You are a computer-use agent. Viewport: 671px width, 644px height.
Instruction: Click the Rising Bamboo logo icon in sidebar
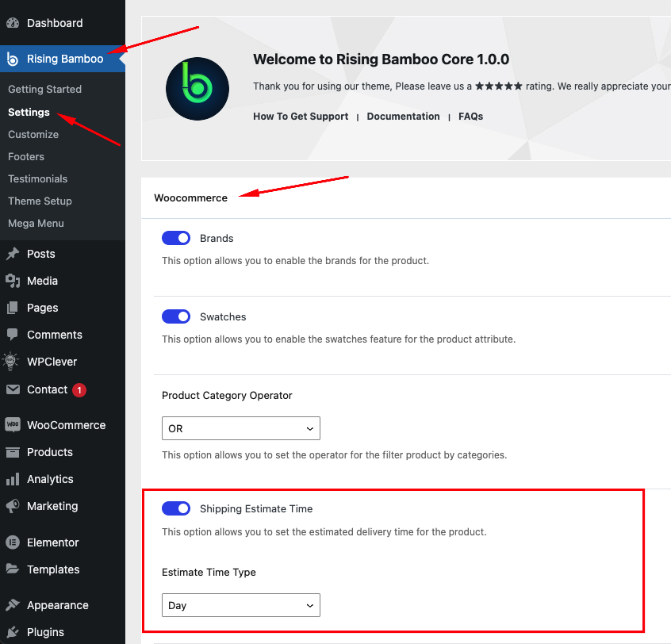(13, 59)
